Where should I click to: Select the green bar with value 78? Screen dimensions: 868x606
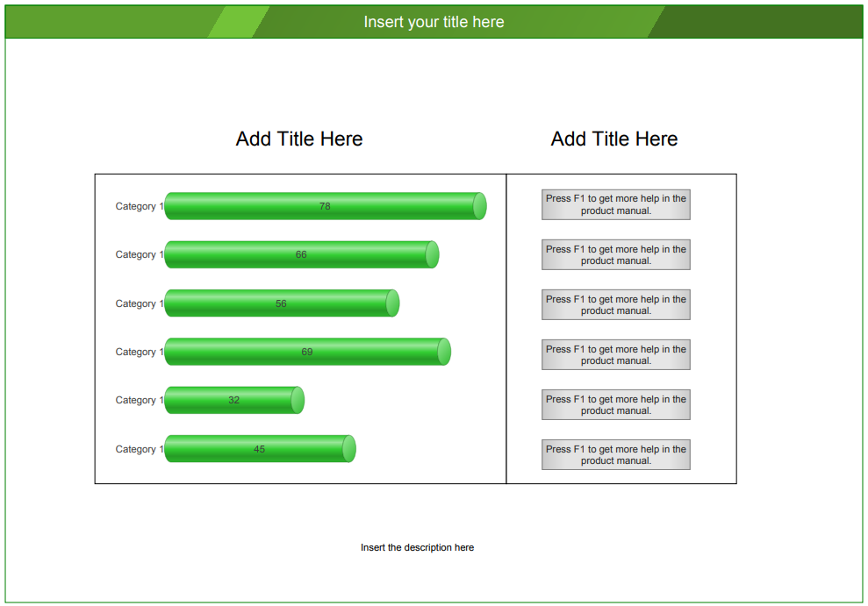pyautogui.click(x=326, y=206)
